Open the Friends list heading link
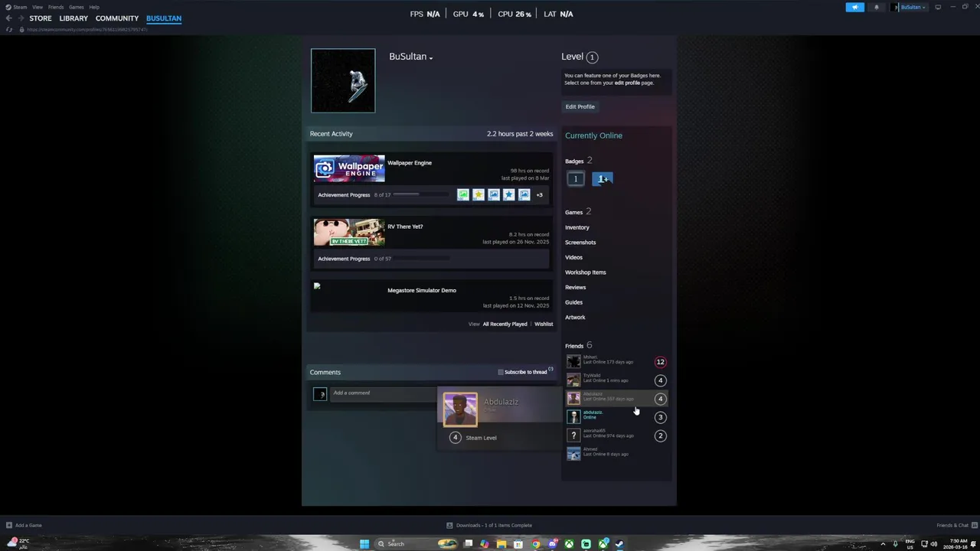This screenshot has height=551, width=980. (574, 346)
